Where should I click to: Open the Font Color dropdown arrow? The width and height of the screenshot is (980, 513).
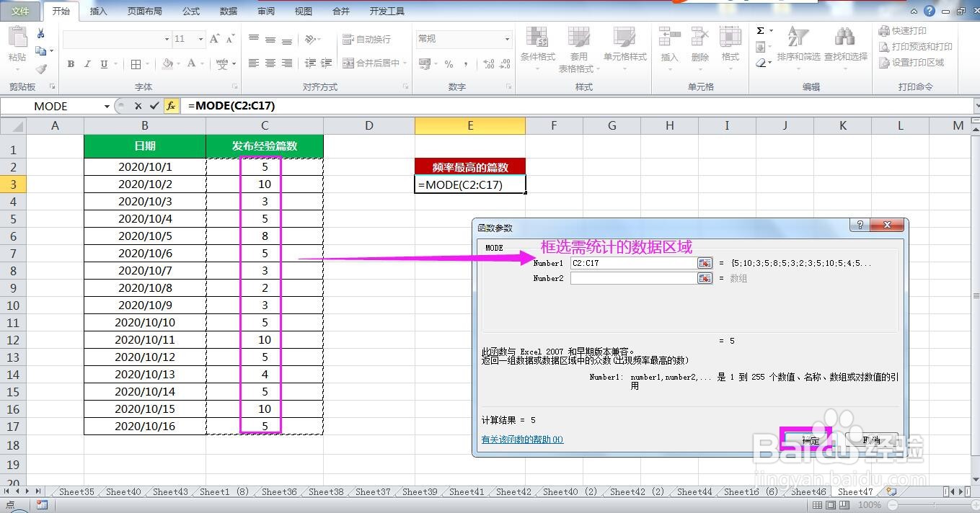tap(203, 64)
